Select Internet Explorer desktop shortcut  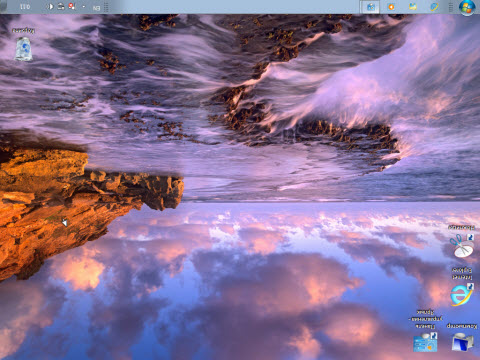click(462, 295)
